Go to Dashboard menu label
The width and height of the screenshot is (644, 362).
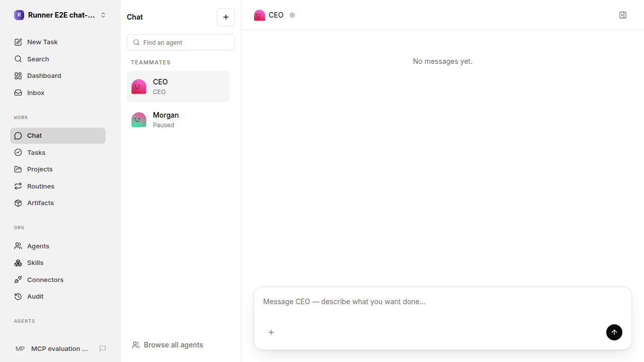(x=44, y=76)
